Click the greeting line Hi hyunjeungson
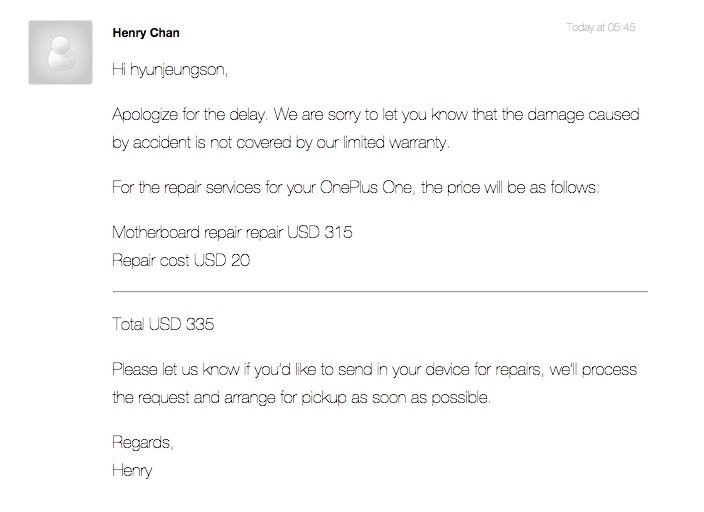Image resolution: width=704 pixels, height=512 pixels. click(170, 70)
